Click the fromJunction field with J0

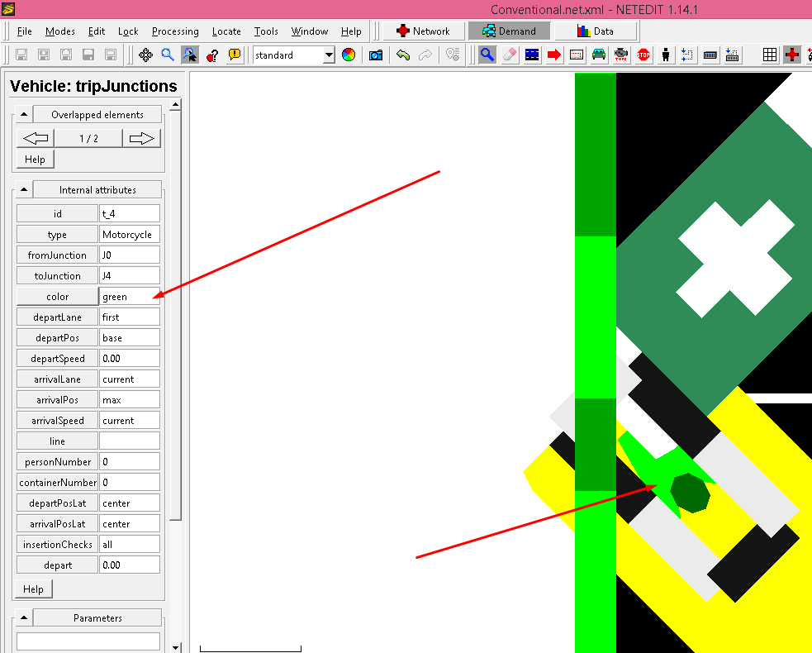click(x=130, y=255)
